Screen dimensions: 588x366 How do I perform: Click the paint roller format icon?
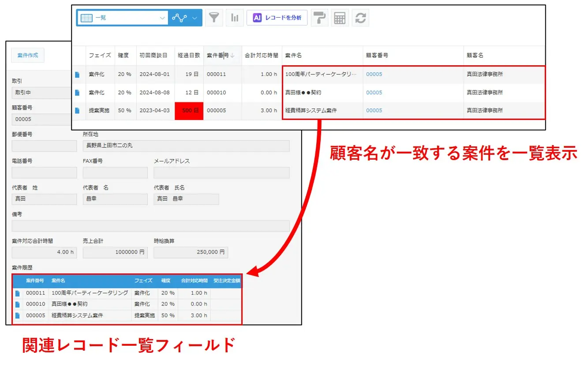(x=319, y=18)
